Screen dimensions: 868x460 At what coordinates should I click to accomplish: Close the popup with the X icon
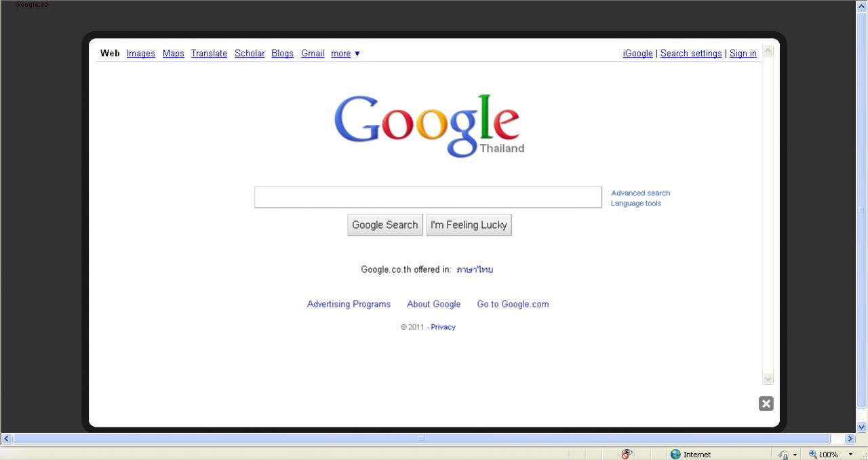click(766, 404)
